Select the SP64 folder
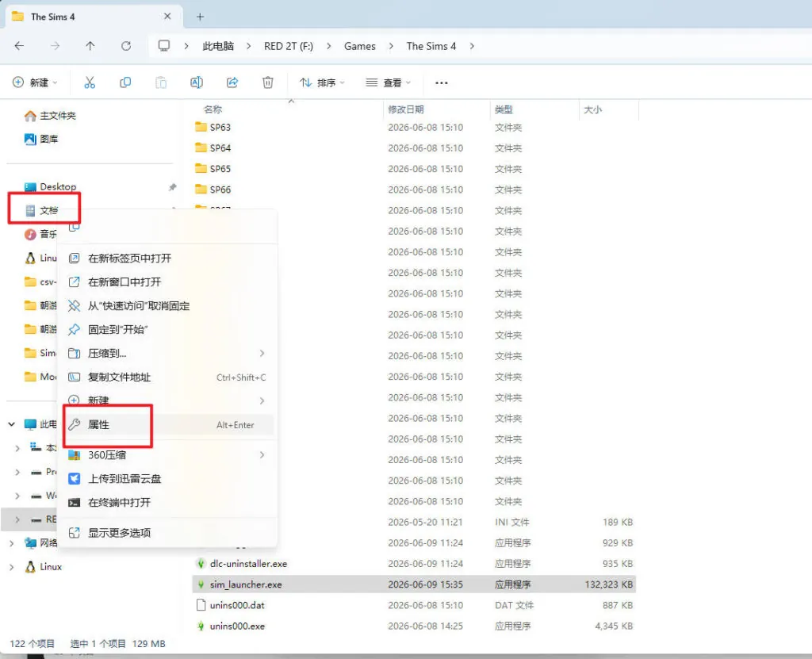Viewport: 812px width, 659px height. tap(213, 148)
